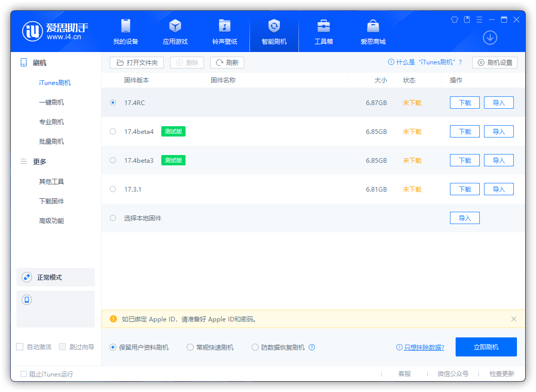Check the 阻止iTunes运行 checkbox

click(x=24, y=374)
